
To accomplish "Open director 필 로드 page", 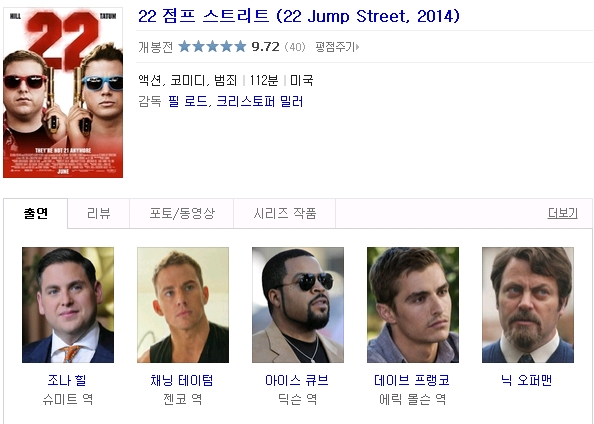I will point(188,102).
